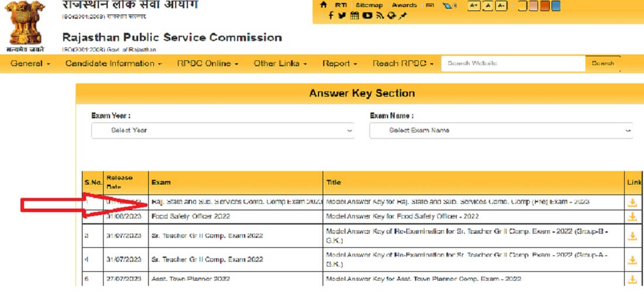
Task: Open the Awards link
Action: 404,5
